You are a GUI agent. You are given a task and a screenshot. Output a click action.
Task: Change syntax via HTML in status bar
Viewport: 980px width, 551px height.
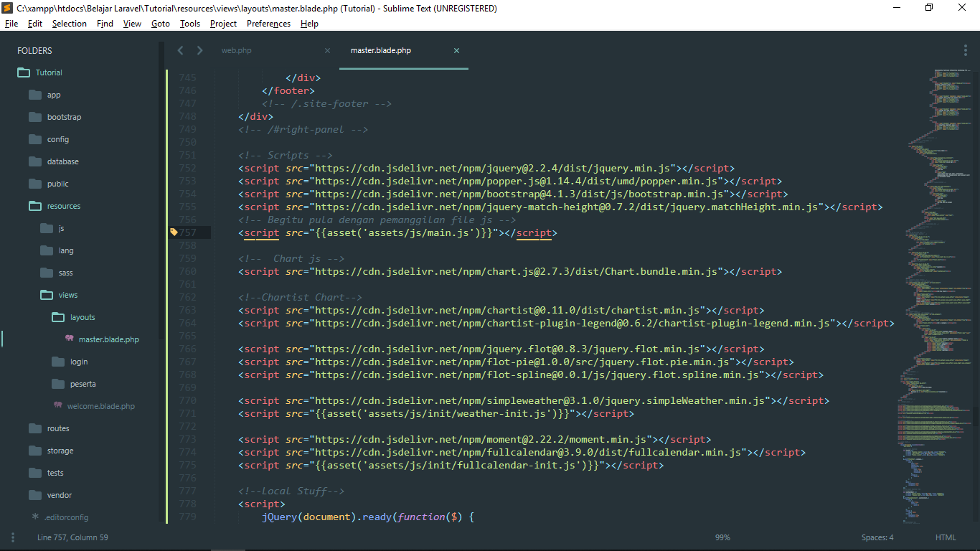tap(946, 537)
